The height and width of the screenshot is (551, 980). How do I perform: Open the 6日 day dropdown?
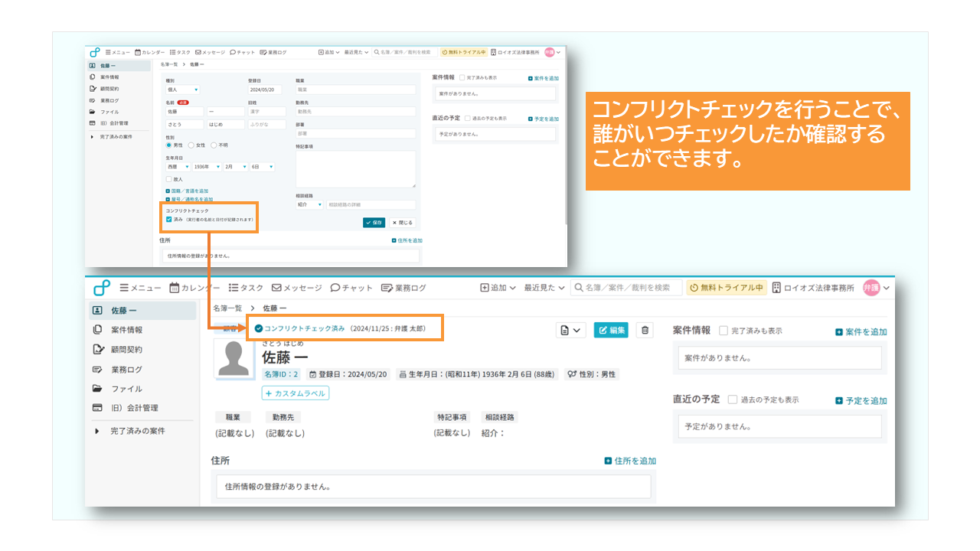262,166
